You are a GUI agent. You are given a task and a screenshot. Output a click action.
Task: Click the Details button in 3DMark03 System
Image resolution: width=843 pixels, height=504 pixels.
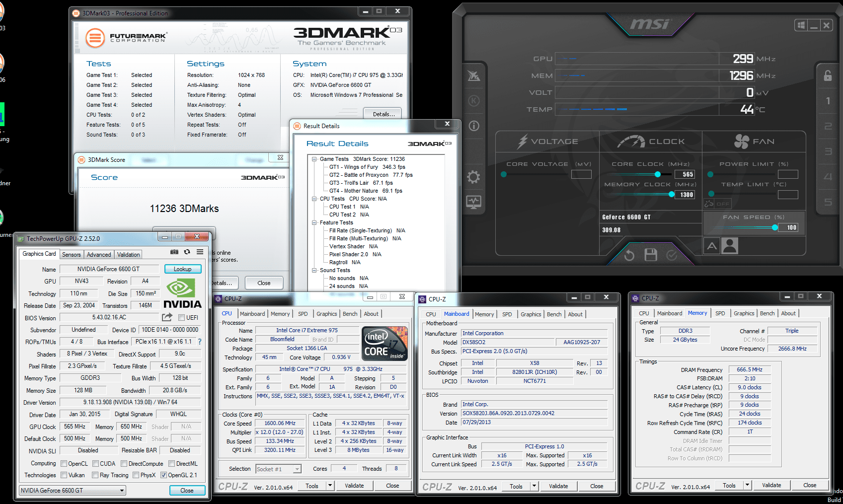tap(383, 114)
